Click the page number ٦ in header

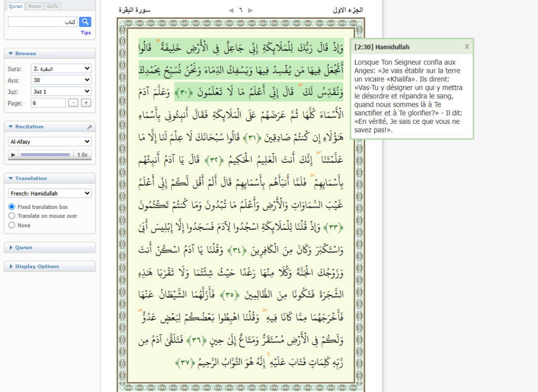point(241,10)
